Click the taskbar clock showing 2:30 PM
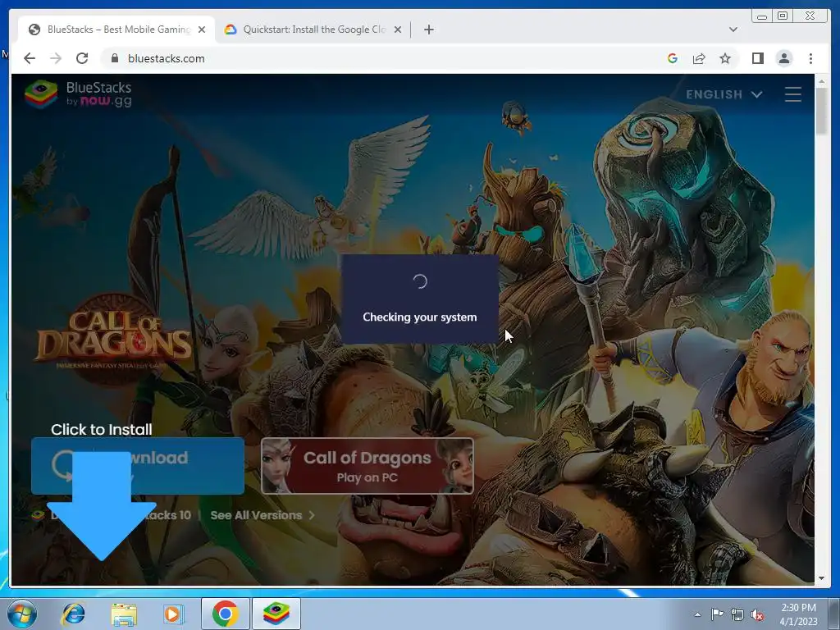The height and width of the screenshot is (630, 840). [x=798, y=614]
